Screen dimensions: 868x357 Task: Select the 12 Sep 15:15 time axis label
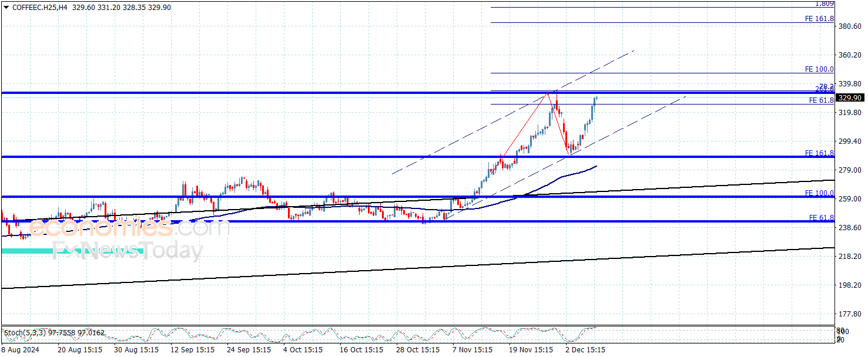click(x=192, y=349)
